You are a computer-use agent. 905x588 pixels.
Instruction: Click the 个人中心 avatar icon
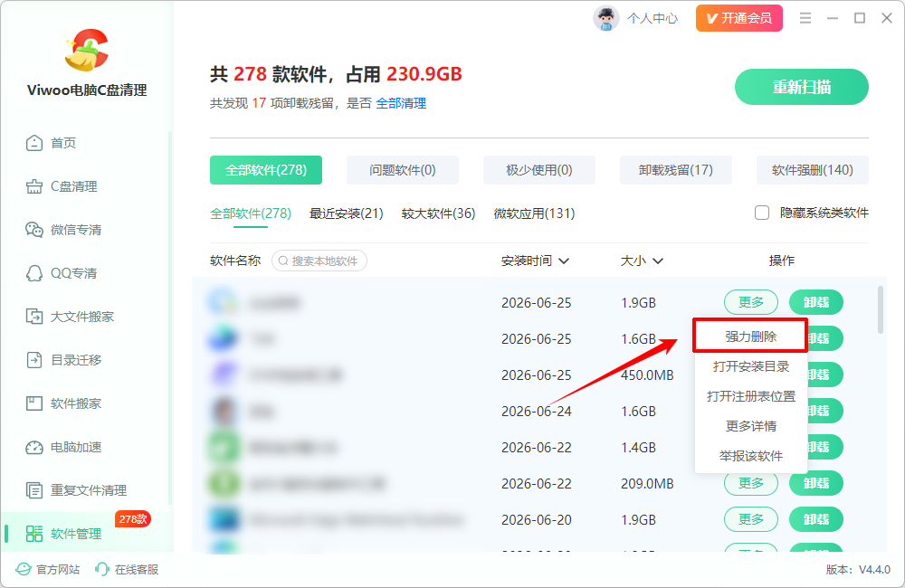pyautogui.click(x=606, y=18)
